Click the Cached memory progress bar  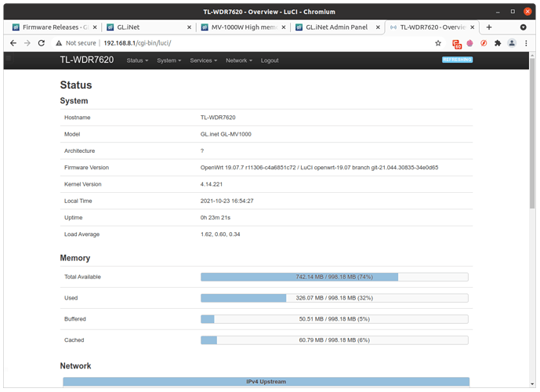pos(335,340)
